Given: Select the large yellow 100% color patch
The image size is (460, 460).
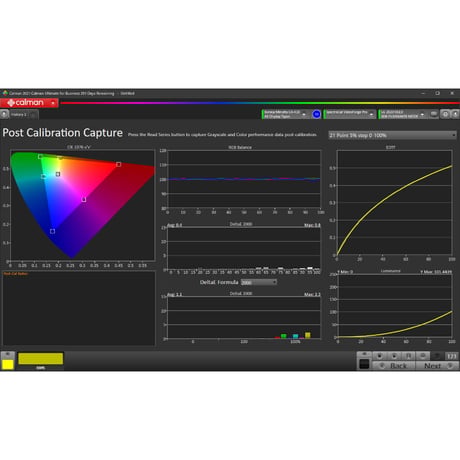Looking at the screenshot, I should click(x=41, y=359).
